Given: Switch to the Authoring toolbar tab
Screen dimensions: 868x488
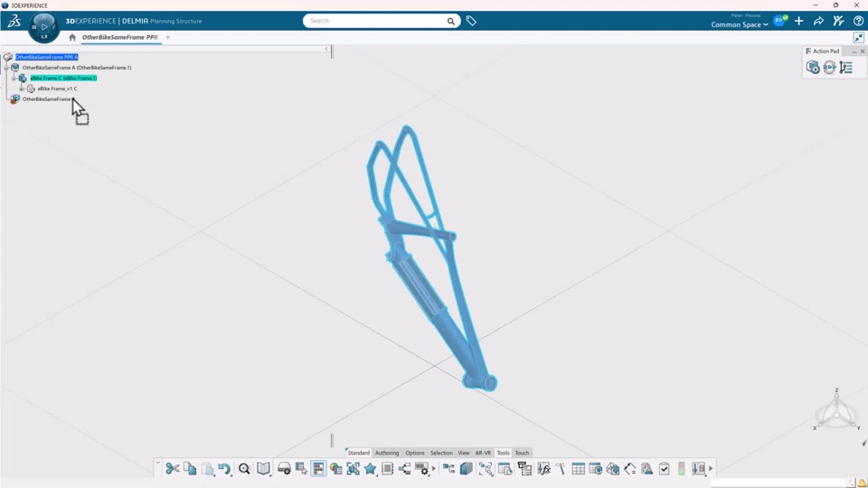Looking at the screenshot, I should click(x=386, y=453).
